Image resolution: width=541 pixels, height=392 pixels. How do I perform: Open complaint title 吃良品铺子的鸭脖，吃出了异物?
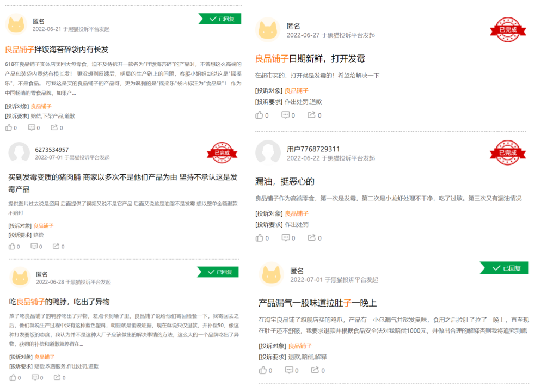pos(59,302)
